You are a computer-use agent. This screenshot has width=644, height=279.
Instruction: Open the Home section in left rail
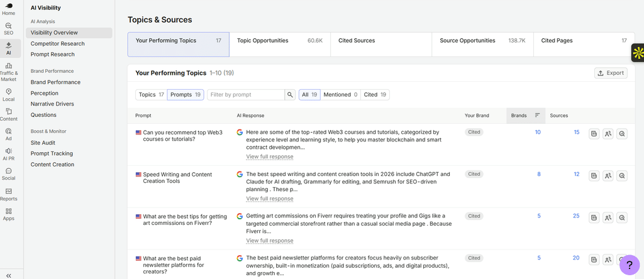(9, 9)
